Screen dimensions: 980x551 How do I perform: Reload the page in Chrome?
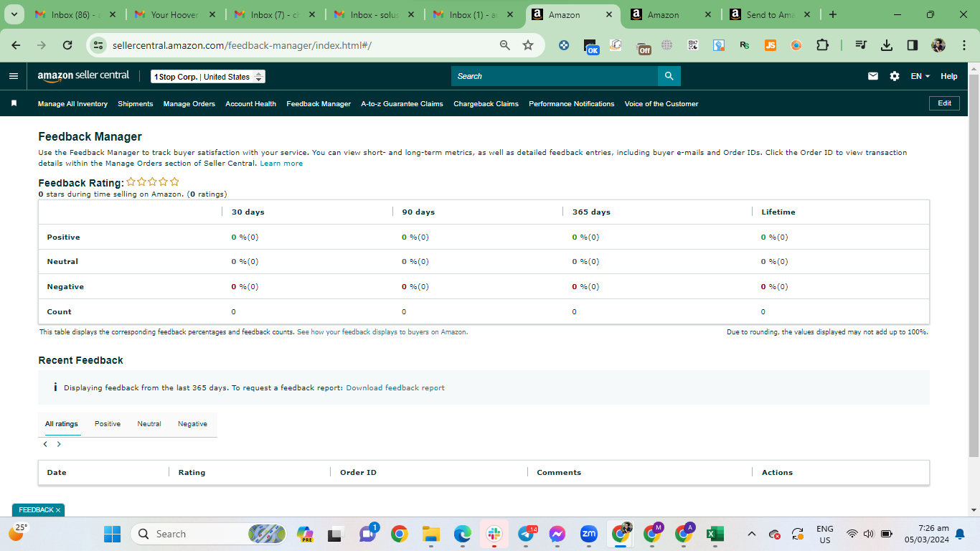pos(67,45)
